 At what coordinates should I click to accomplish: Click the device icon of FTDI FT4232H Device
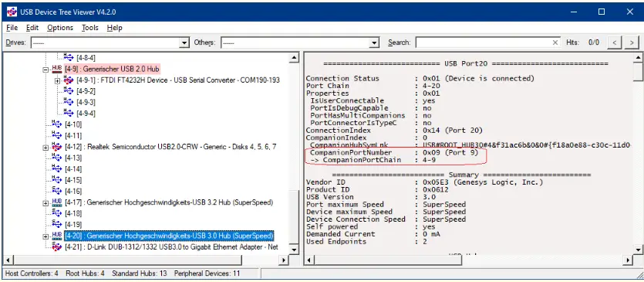pos(69,80)
